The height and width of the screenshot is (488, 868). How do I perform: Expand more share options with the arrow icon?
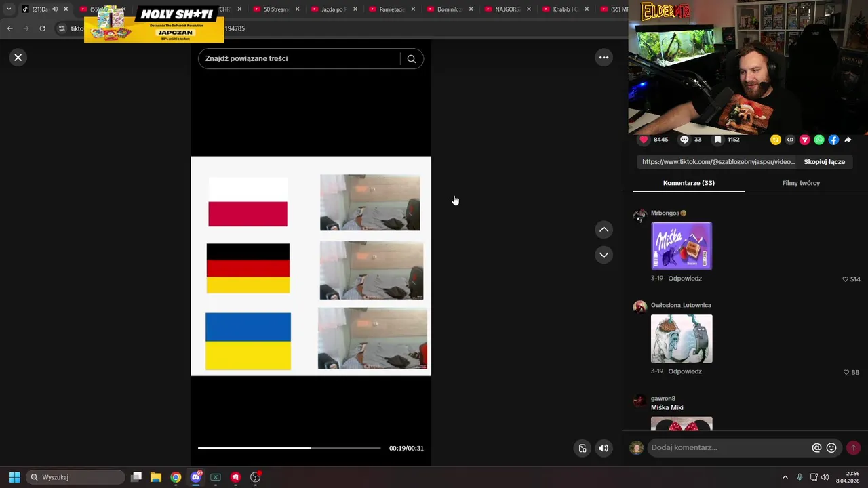point(848,140)
